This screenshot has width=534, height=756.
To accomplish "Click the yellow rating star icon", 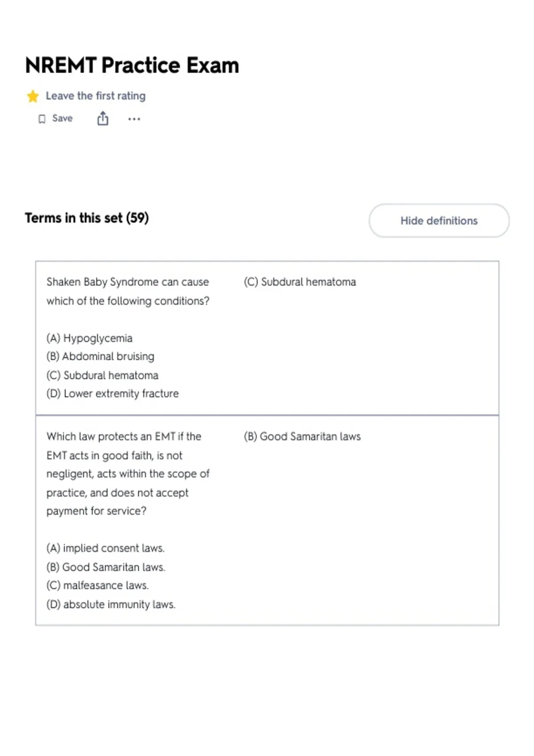I will click(x=32, y=96).
